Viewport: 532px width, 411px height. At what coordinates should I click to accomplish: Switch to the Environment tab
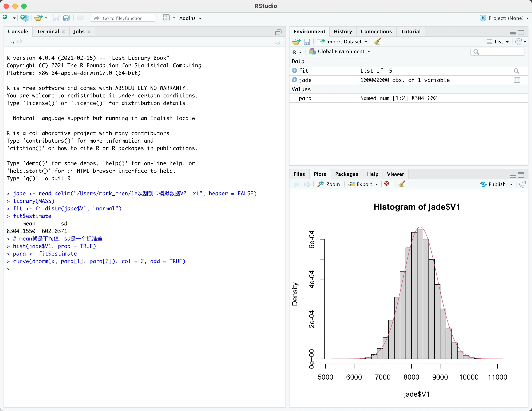pos(309,32)
